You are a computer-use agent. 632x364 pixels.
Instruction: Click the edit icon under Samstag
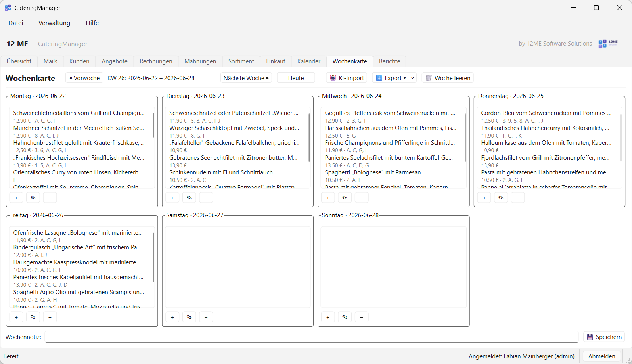[x=189, y=317]
